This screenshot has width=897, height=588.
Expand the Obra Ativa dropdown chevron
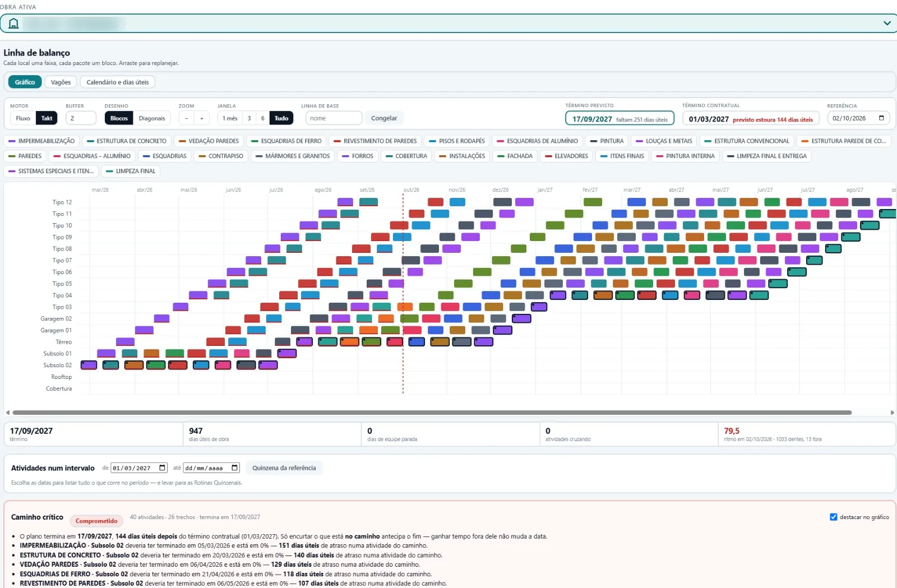(887, 24)
